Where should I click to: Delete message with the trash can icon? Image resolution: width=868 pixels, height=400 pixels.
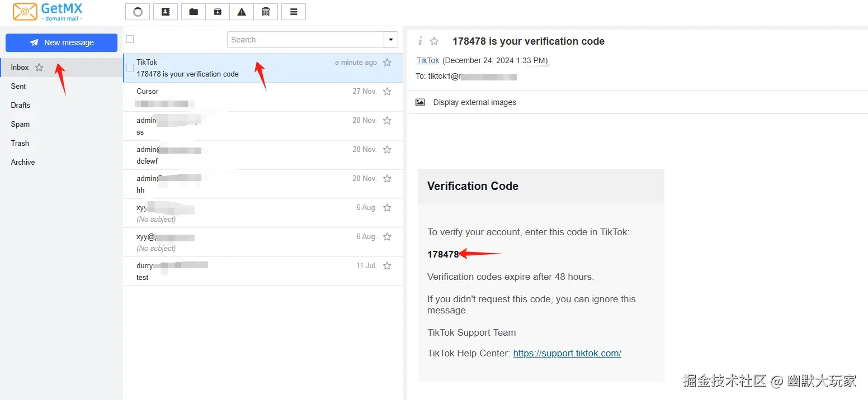266,12
